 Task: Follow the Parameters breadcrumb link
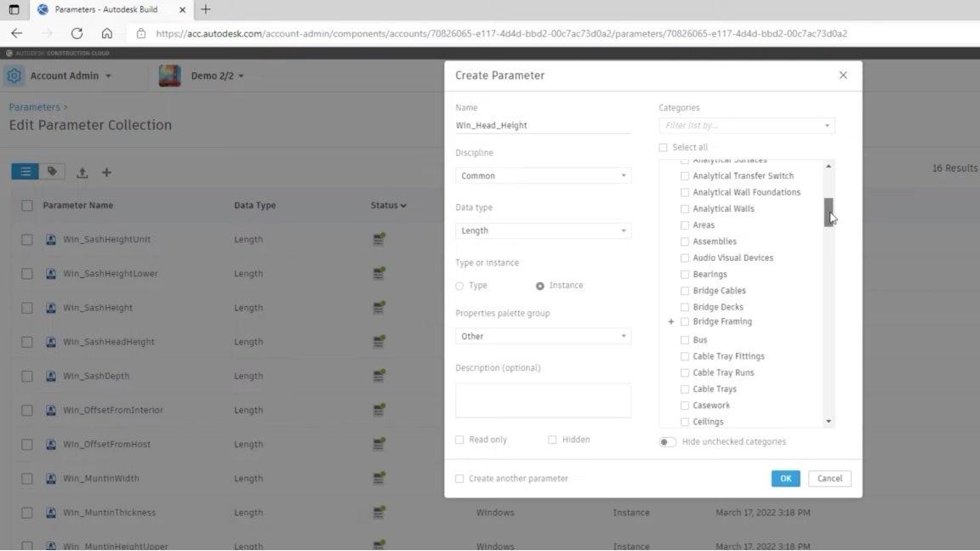tap(34, 107)
